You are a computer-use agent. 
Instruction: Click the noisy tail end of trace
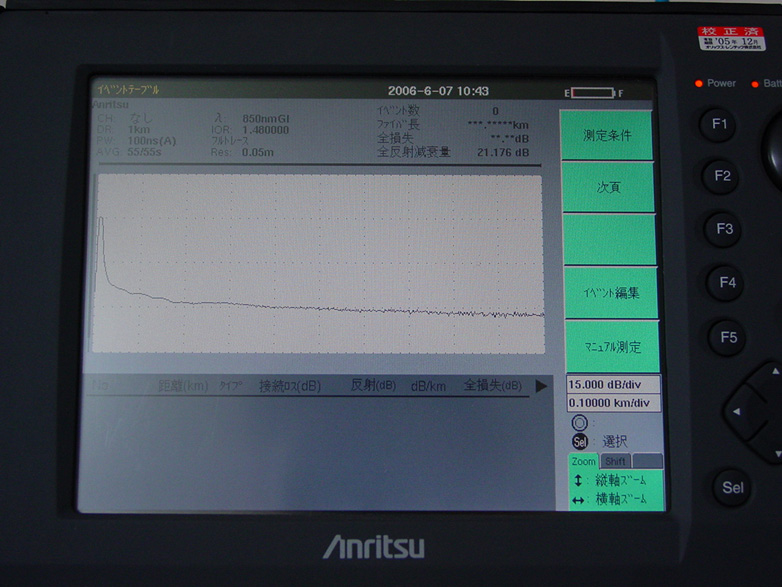coord(519,314)
